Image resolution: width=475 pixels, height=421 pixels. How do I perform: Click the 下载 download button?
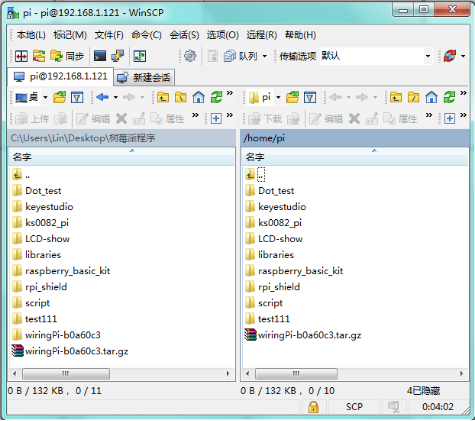[265, 119]
